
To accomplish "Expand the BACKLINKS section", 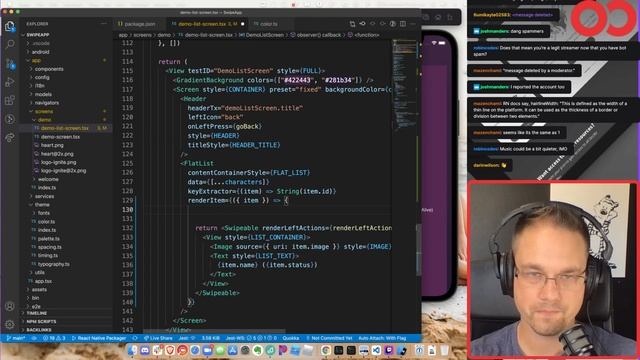I will (x=39, y=330).
